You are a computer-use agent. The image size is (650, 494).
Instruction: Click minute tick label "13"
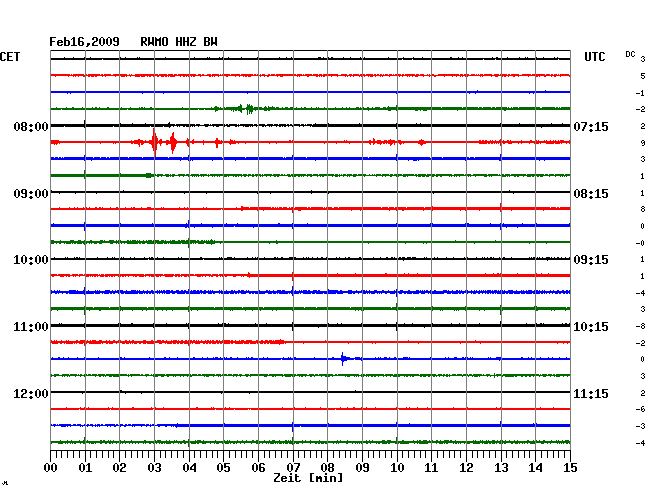click(501, 468)
